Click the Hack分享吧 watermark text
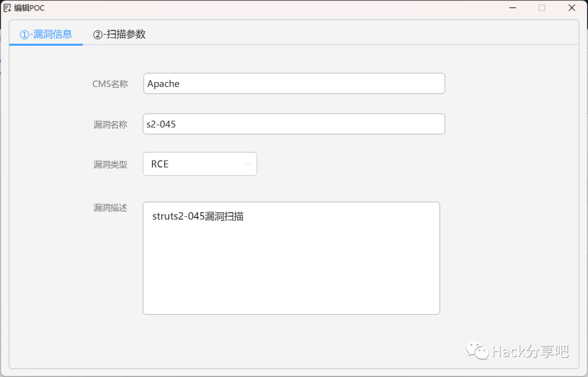 click(x=530, y=351)
